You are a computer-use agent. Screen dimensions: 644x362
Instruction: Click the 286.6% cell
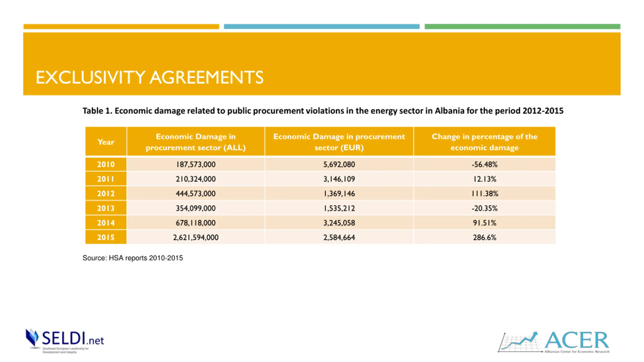(485, 237)
